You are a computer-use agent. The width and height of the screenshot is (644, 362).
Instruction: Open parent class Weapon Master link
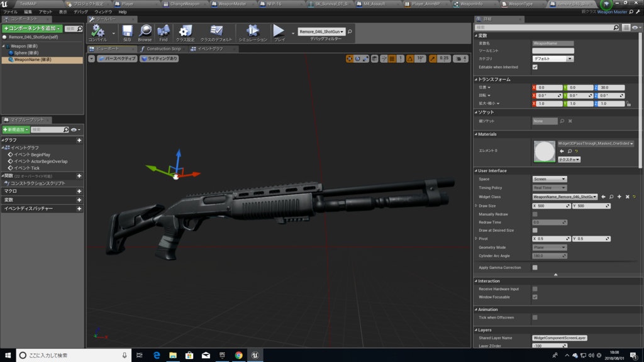[x=612, y=12]
